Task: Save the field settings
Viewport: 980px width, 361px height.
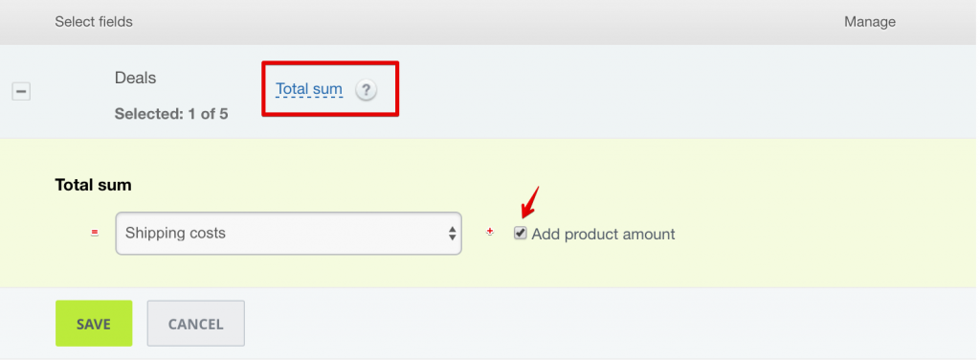Action: [x=94, y=324]
